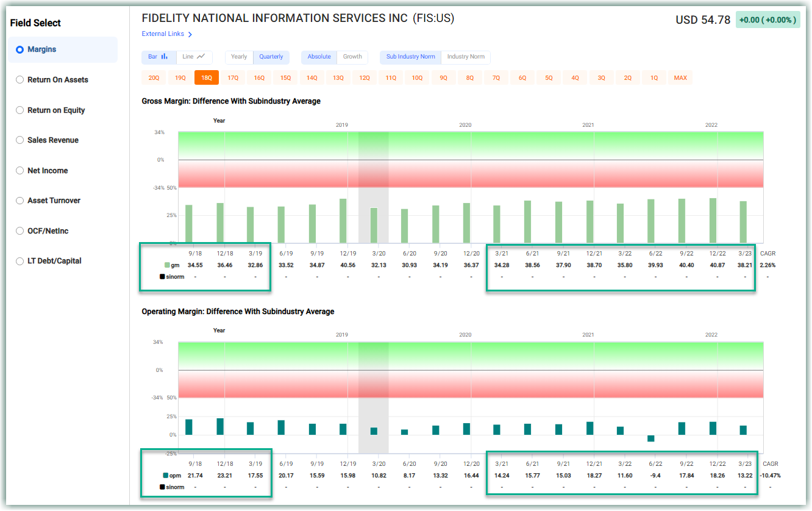The height and width of the screenshot is (511, 812).
Task: Click the opm legend color swatch
Action: point(166,475)
